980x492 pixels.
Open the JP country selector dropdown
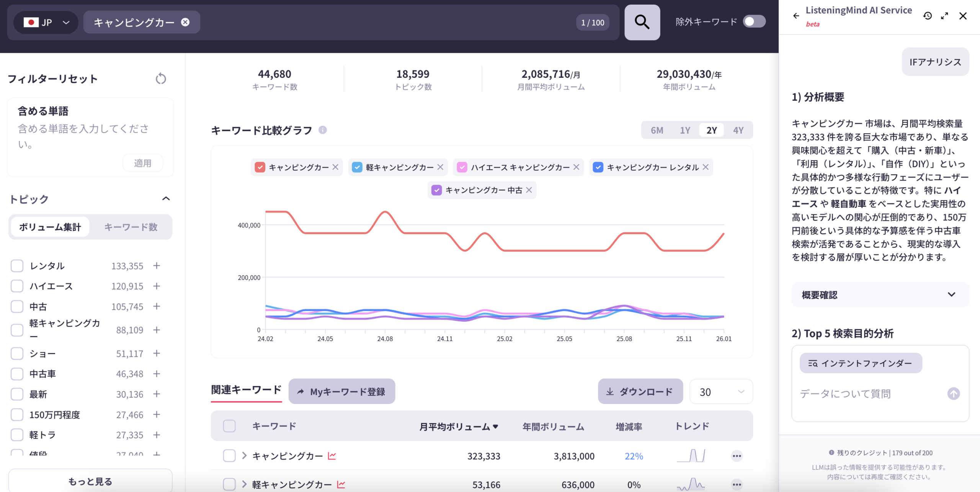click(46, 22)
